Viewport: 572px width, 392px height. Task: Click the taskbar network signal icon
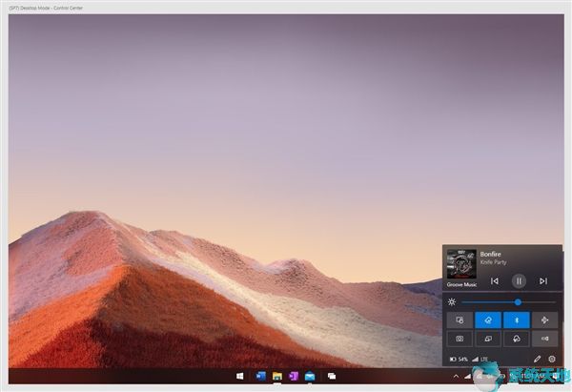click(467, 377)
